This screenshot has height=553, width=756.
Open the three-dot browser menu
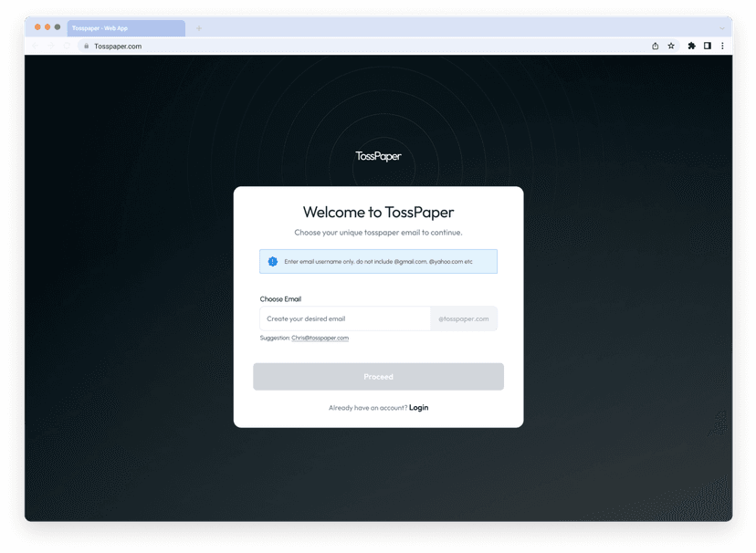coord(722,46)
